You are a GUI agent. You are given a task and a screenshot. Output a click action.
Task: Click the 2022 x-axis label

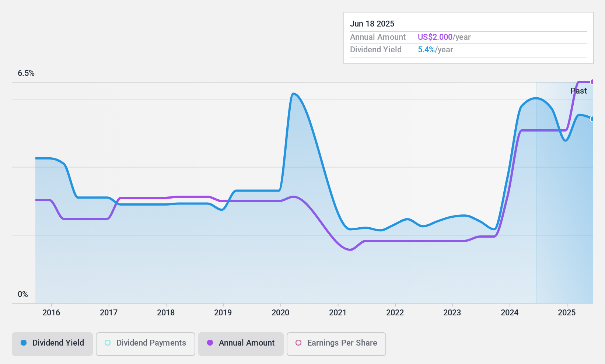tap(395, 313)
